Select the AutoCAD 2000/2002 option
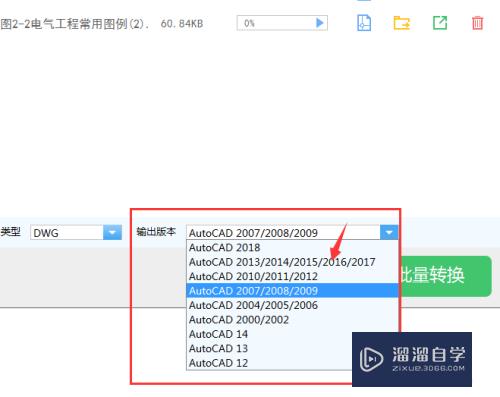 (292, 320)
